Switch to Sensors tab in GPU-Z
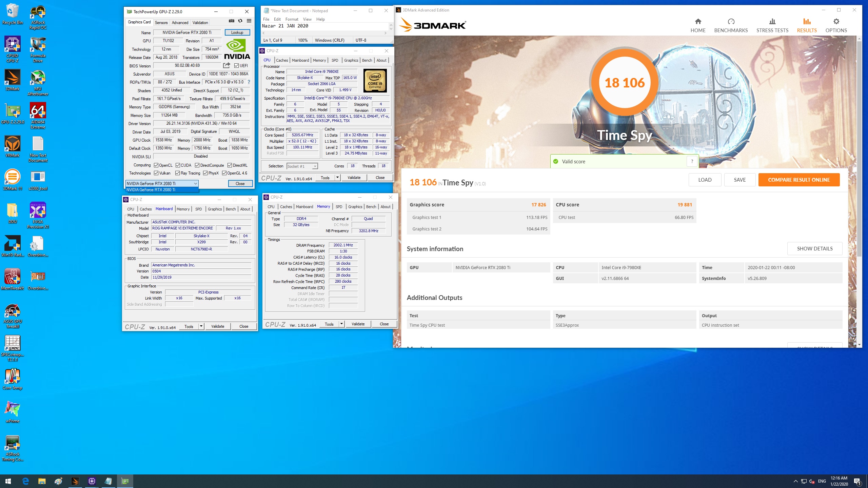The width and height of the screenshot is (868, 488). point(161,23)
